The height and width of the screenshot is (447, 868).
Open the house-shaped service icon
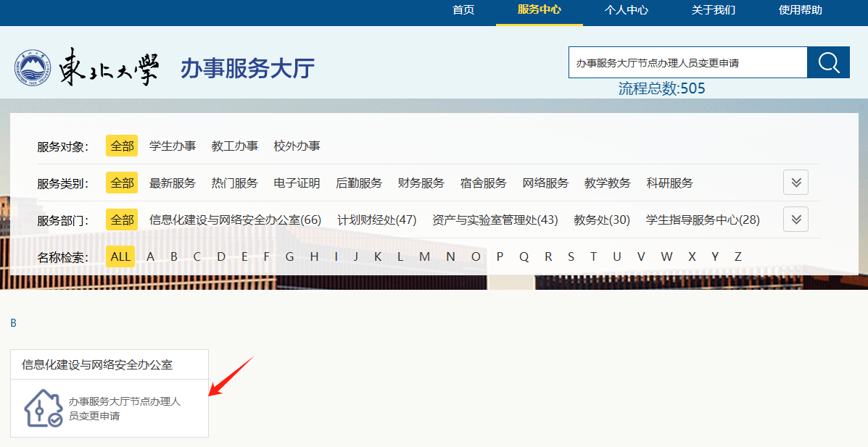pyautogui.click(x=43, y=409)
